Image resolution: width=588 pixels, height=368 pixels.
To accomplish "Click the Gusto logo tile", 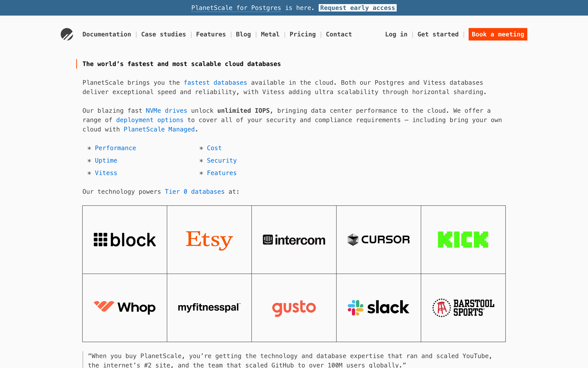I will [x=294, y=308].
